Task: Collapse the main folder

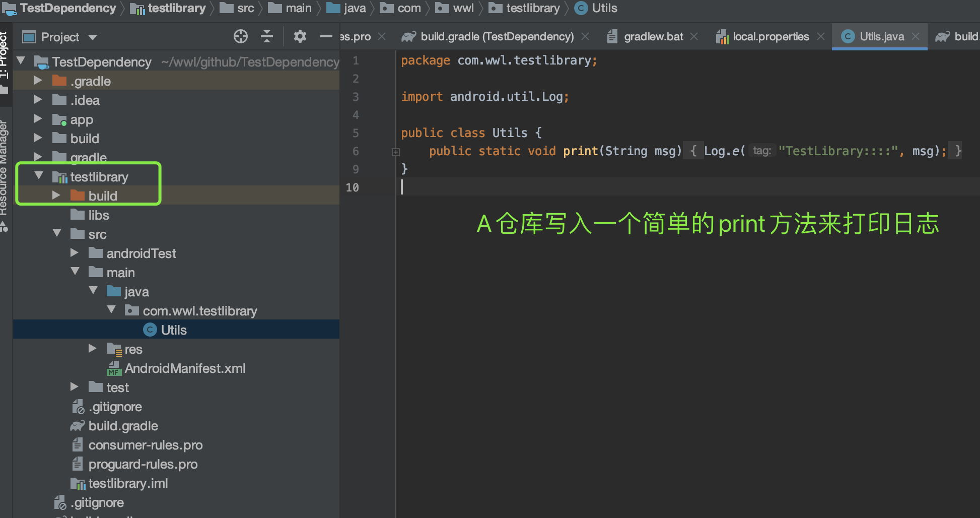Action: 75,272
